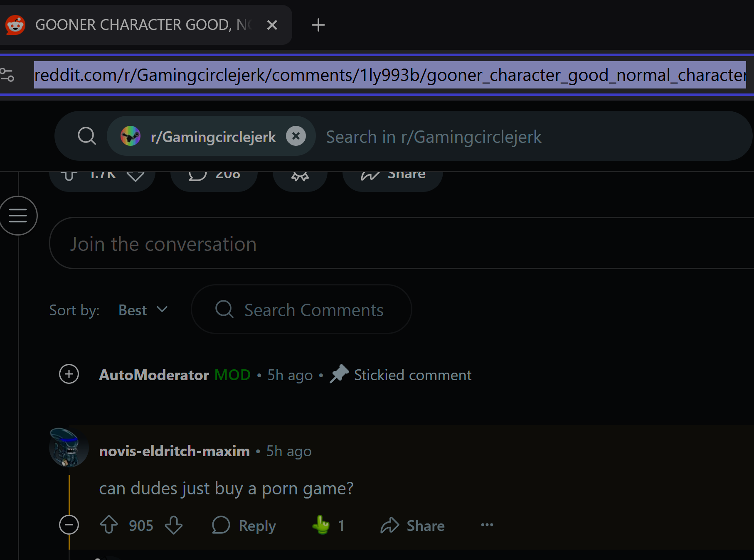Open the Sort by Best dropdown
This screenshot has width=754, height=560.
click(143, 310)
